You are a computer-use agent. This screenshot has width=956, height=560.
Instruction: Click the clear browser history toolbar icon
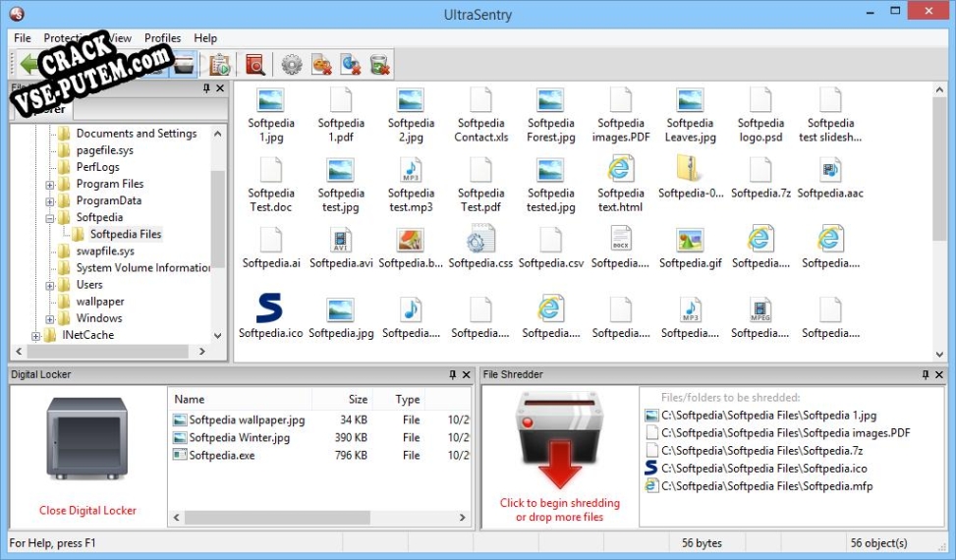coord(351,65)
